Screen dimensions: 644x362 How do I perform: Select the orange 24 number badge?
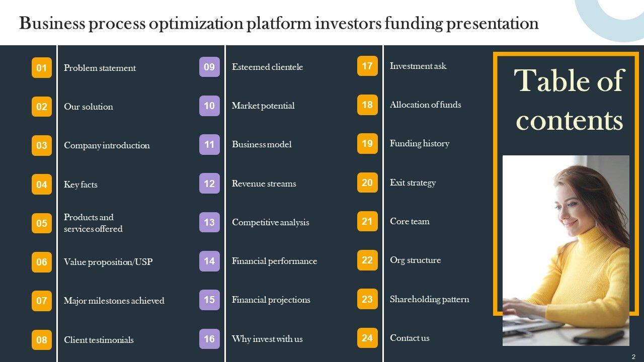tap(367, 338)
